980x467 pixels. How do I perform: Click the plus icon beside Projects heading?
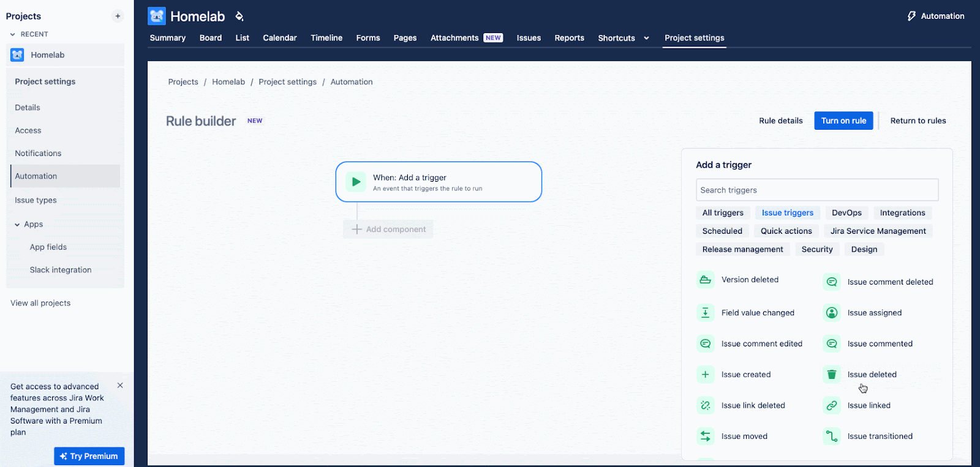[118, 16]
